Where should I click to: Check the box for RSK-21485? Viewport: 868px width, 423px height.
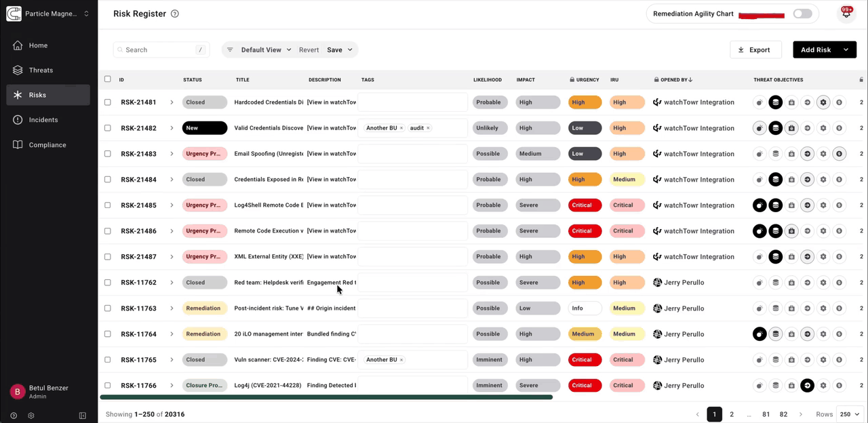click(x=107, y=205)
